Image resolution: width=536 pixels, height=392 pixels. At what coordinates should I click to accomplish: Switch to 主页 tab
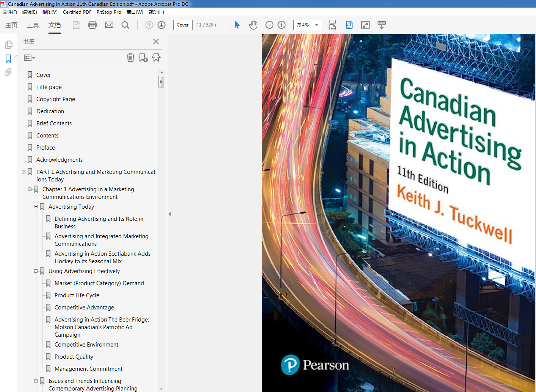click(x=11, y=25)
